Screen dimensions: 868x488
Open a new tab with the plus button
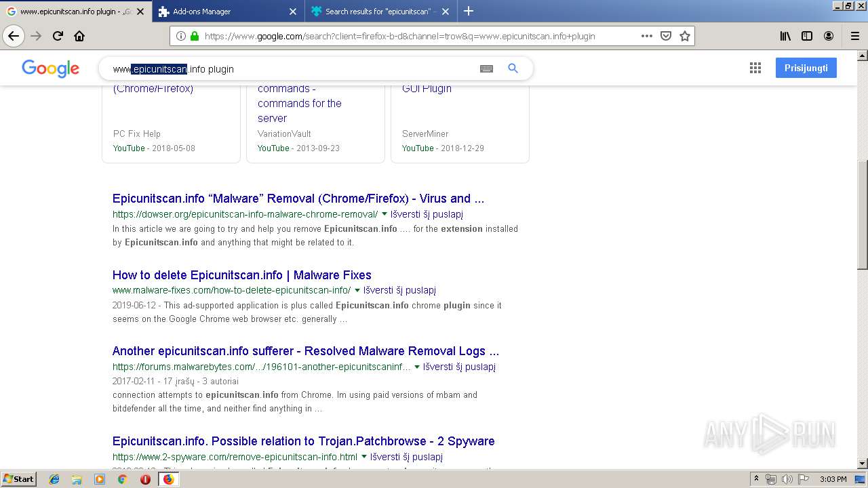[469, 11]
